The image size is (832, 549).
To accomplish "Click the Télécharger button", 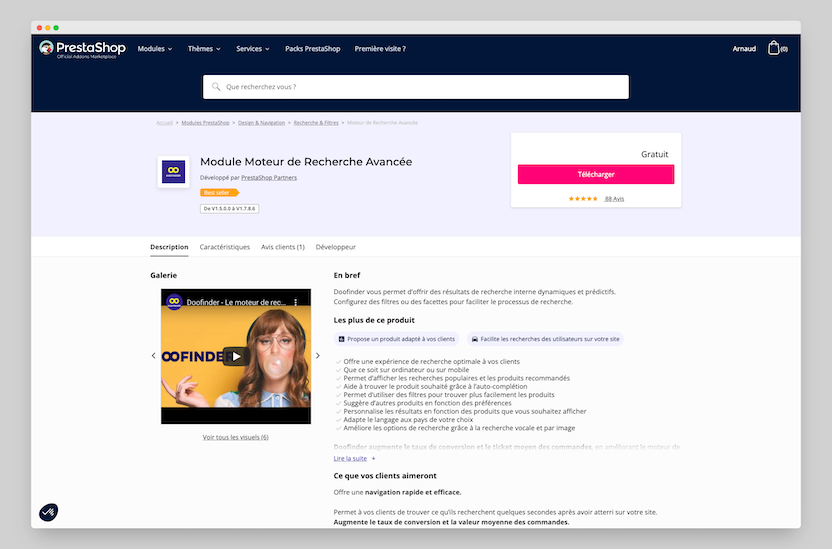I will pos(596,175).
